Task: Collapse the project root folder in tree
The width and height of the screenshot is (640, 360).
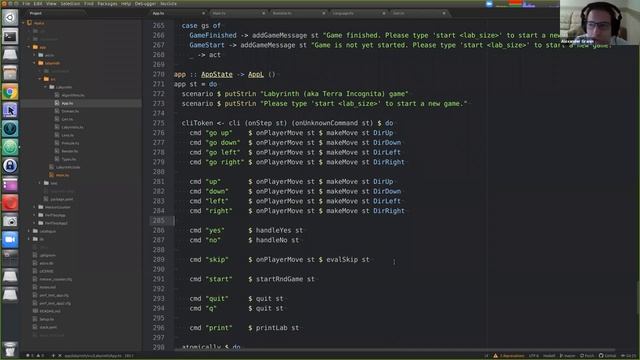Action: [x=23, y=23]
